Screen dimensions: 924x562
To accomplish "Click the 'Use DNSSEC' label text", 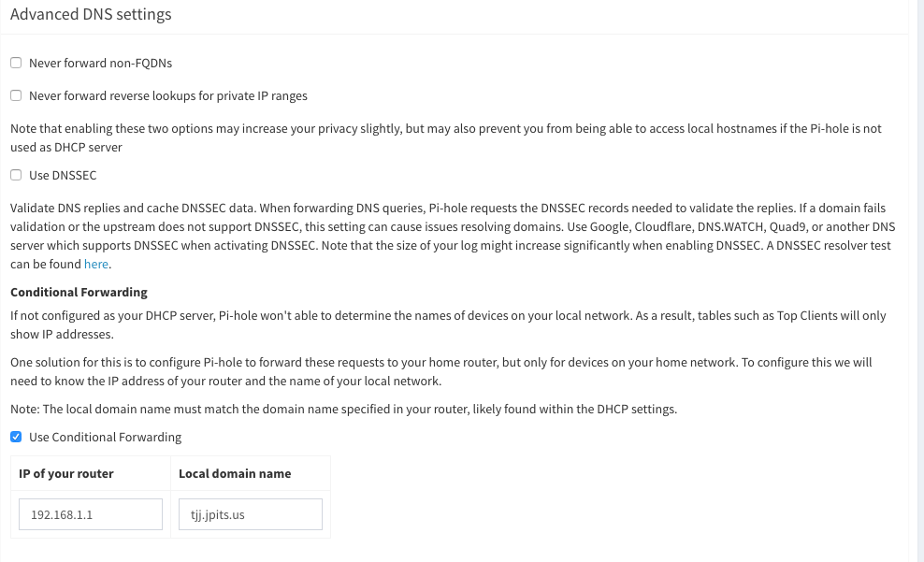I will click(63, 176).
